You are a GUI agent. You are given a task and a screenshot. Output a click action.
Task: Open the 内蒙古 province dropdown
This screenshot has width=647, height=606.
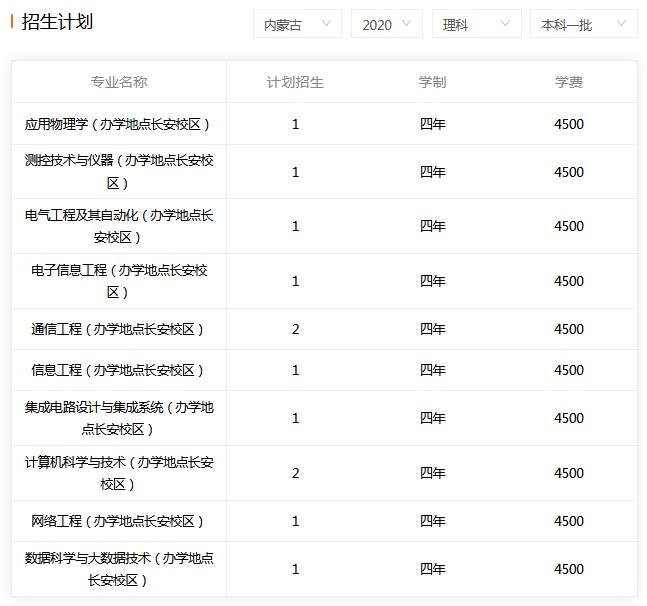click(297, 24)
